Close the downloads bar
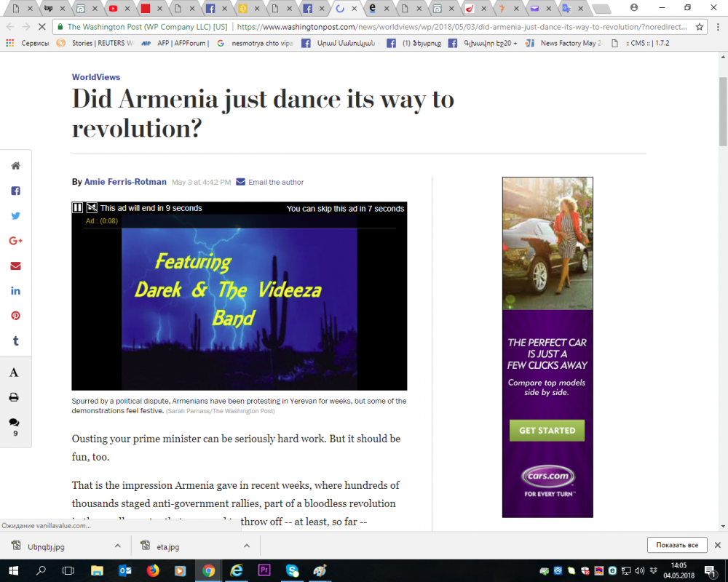Viewport: 728px width, 582px height. click(x=717, y=545)
